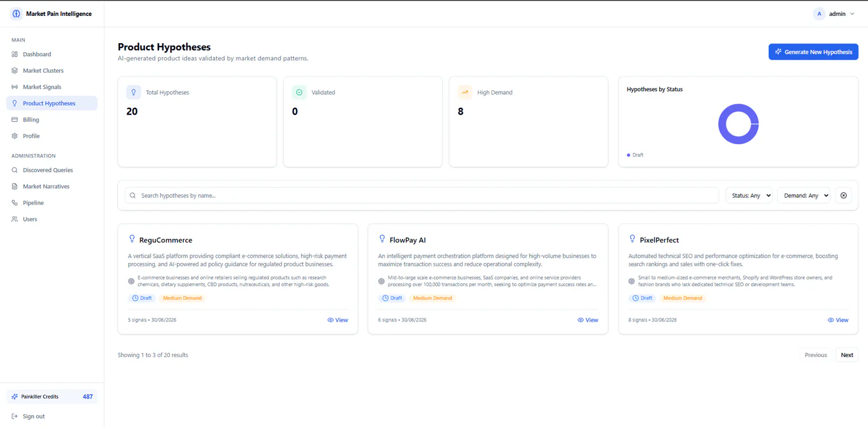
Task: Click the search magnifier icon in search bar
Action: [x=133, y=195]
